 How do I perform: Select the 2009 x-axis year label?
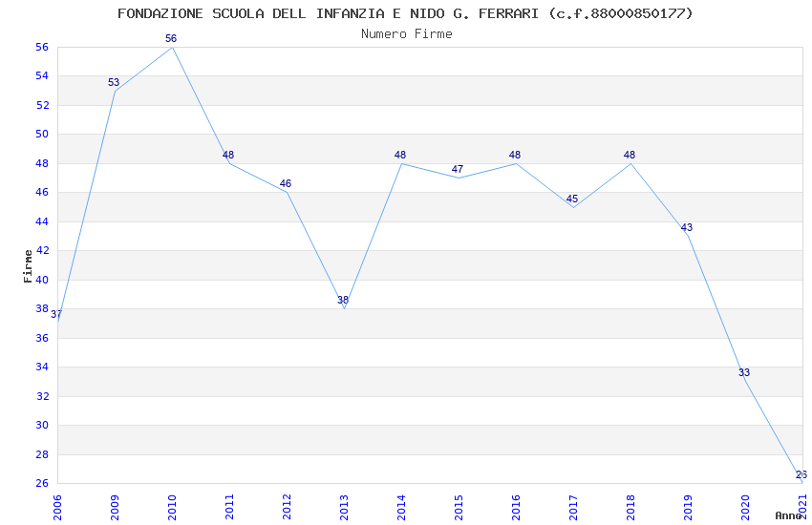pyautogui.click(x=115, y=507)
